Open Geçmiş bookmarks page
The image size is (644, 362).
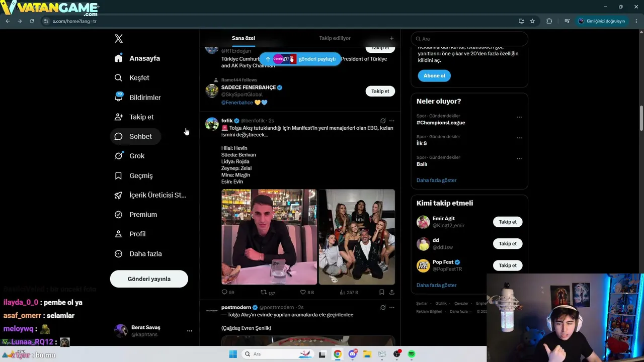(x=133, y=175)
